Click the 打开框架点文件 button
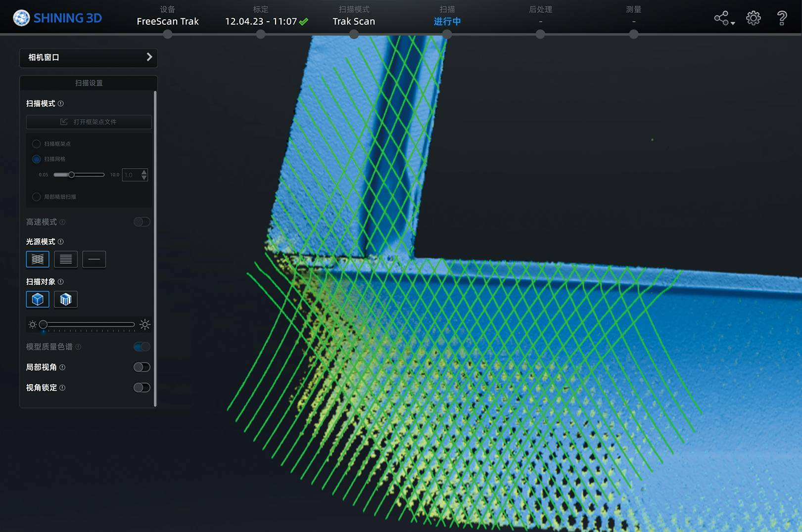802x532 pixels. click(89, 122)
